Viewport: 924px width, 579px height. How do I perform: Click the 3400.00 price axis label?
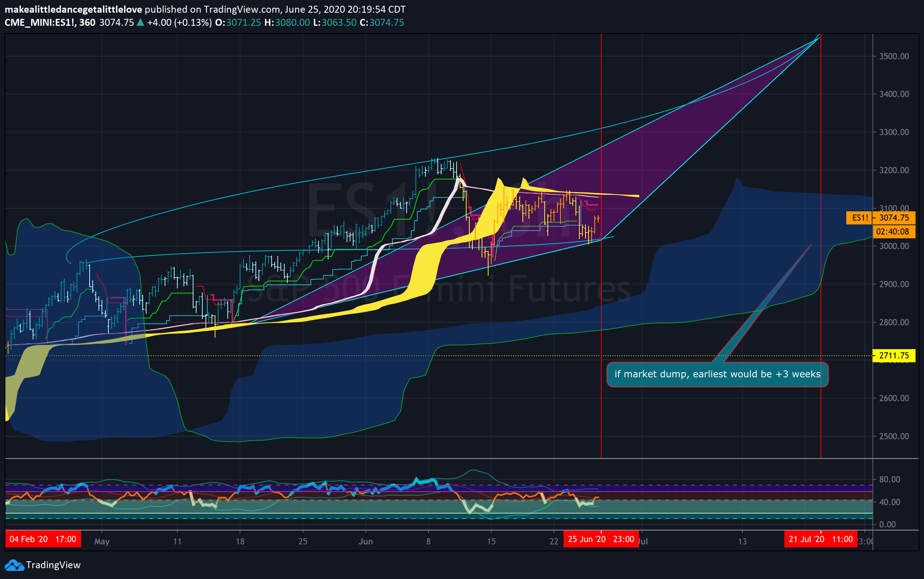pos(894,94)
